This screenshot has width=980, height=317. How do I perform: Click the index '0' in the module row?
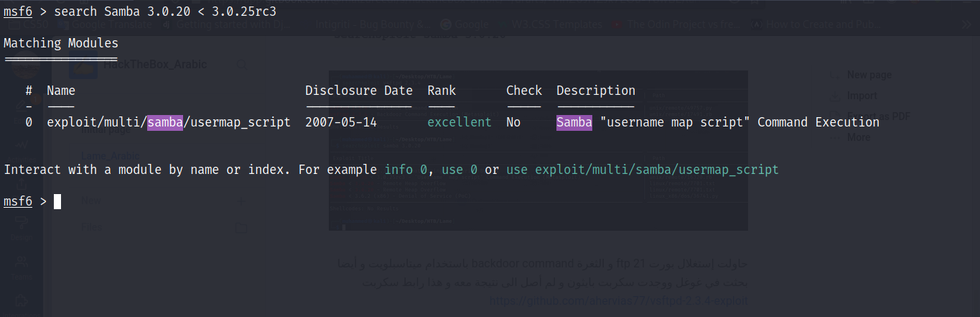(x=29, y=122)
